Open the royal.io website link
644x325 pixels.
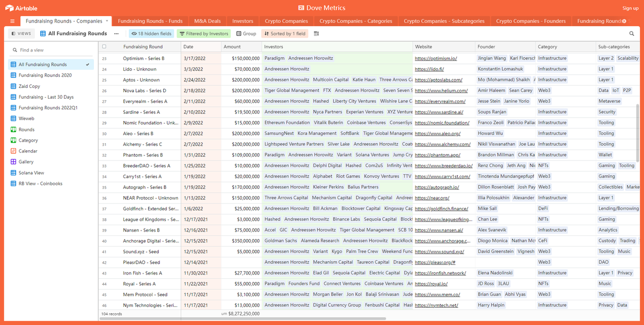[x=431, y=284]
